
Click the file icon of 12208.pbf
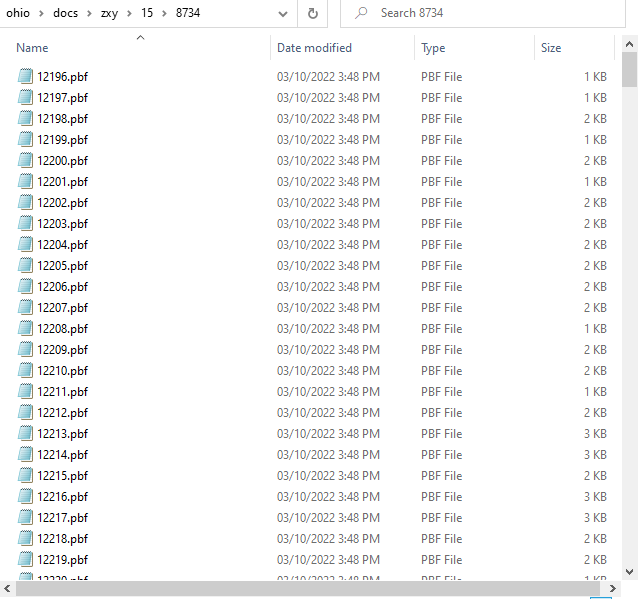25,328
